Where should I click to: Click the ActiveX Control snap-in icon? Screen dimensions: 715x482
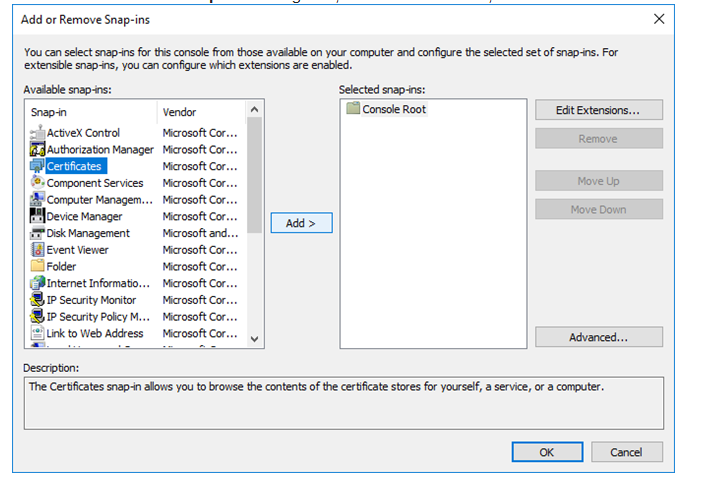point(38,133)
